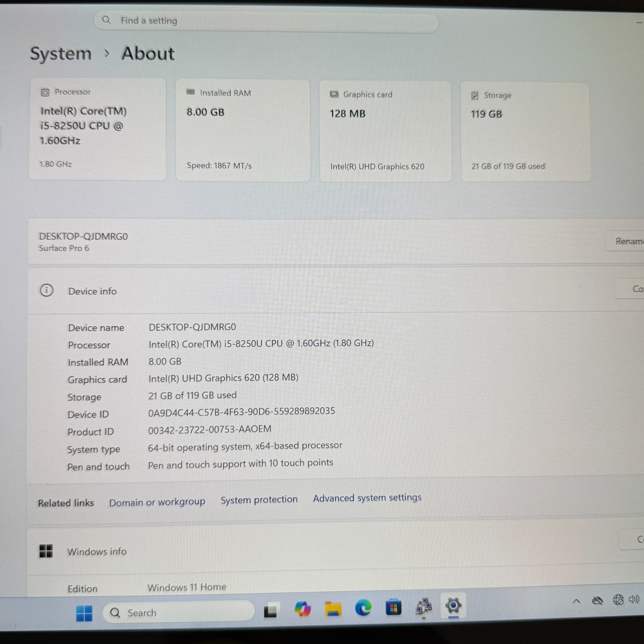The height and width of the screenshot is (644, 644).
Task: Click the 21 GB of 119 GB used text in Storage card
Action: pos(508,166)
